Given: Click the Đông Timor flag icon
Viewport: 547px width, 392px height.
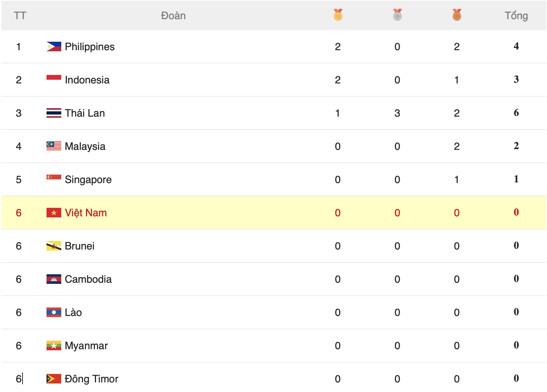Looking at the screenshot, I should click(x=54, y=379).
